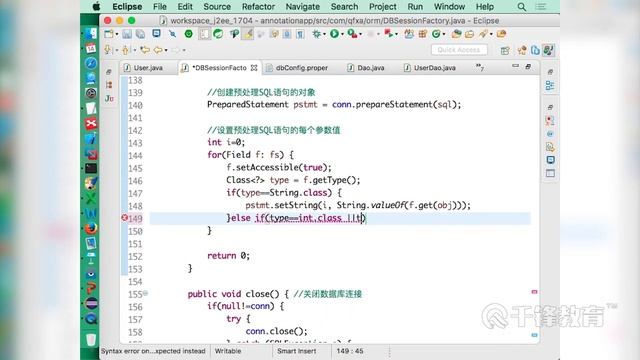
Task: Open Safari from the Dock
Action: tap(91, 63)
